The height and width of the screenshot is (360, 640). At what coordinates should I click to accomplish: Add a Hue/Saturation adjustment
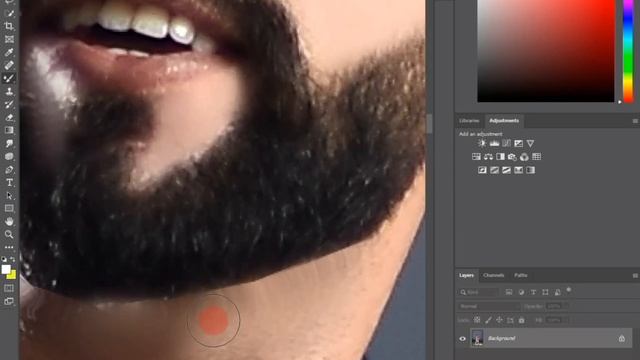click(x=476, y=157)
